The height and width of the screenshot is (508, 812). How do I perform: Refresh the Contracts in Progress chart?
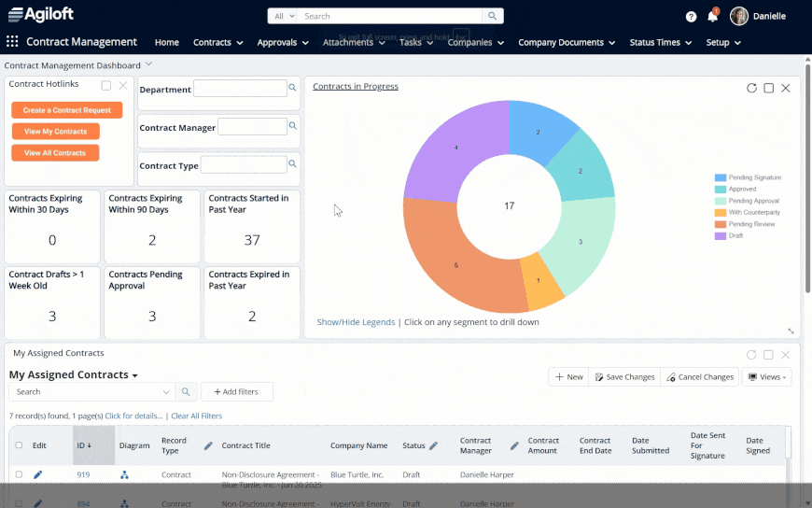751,88
